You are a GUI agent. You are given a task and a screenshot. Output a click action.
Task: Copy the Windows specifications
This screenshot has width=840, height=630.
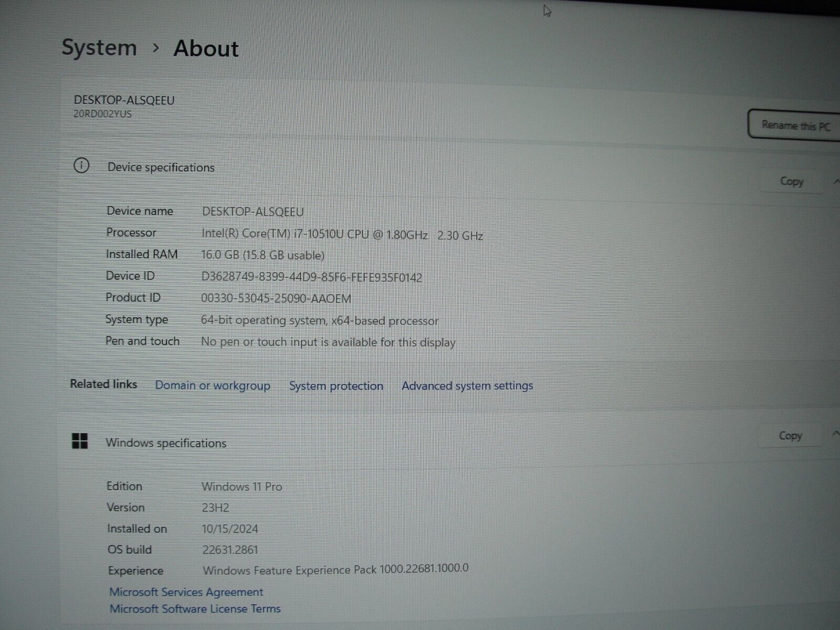tap(790, 436)
